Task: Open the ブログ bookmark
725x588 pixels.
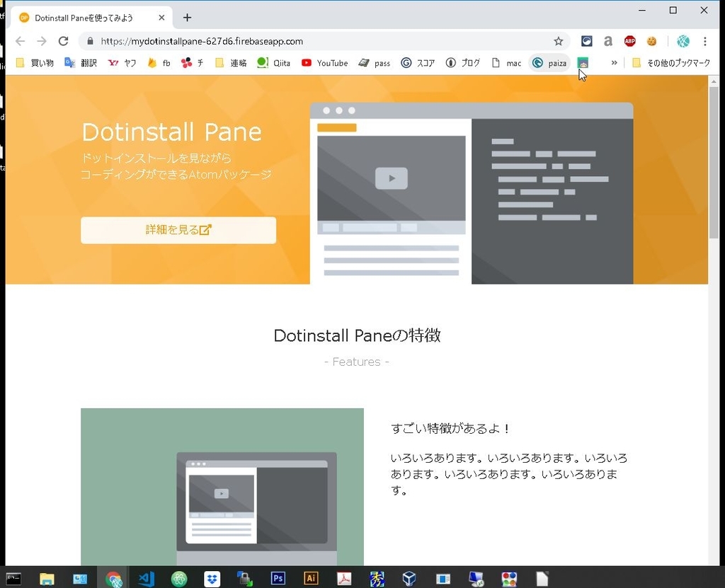Action: [x=463, y=63]
